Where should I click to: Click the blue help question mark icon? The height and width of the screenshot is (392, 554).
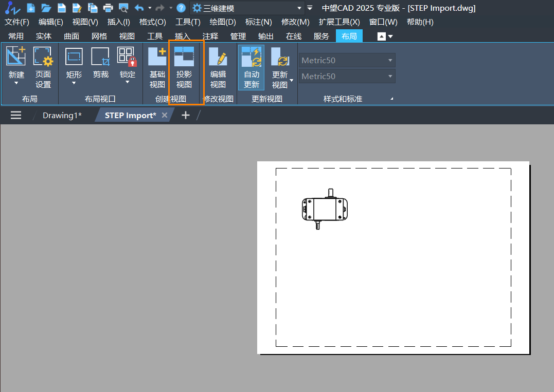(x=181, y=8)
